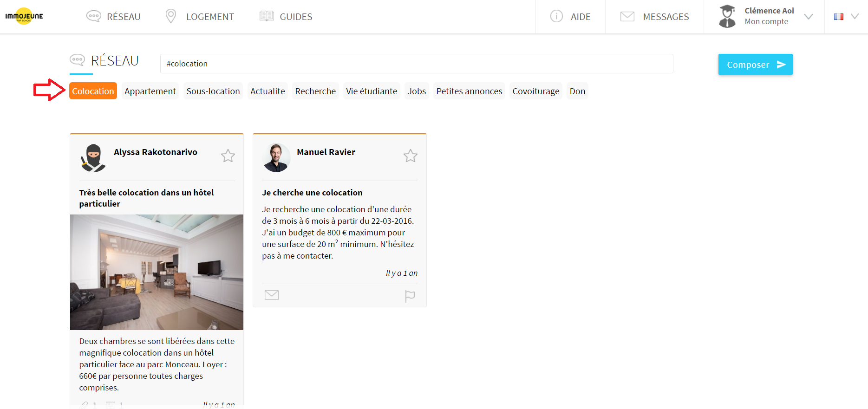Open the living room photo in Alyssa's post
Viewport: 868px width, 409px height.
[157, 272]
